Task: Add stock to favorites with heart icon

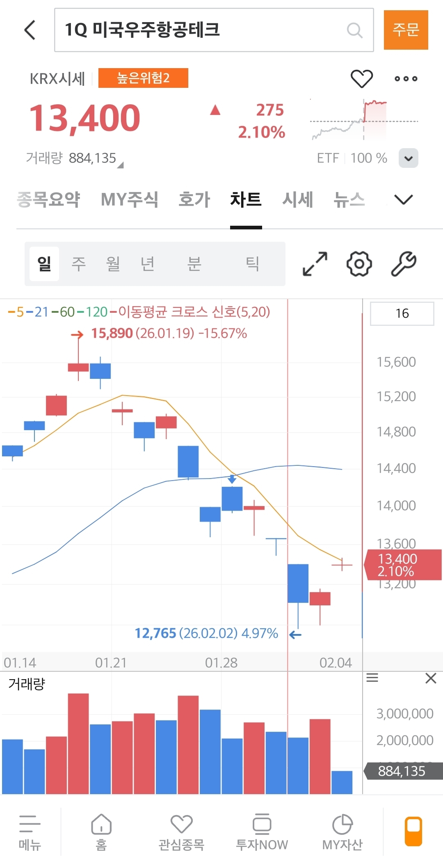Action: (x=361, y=78)
